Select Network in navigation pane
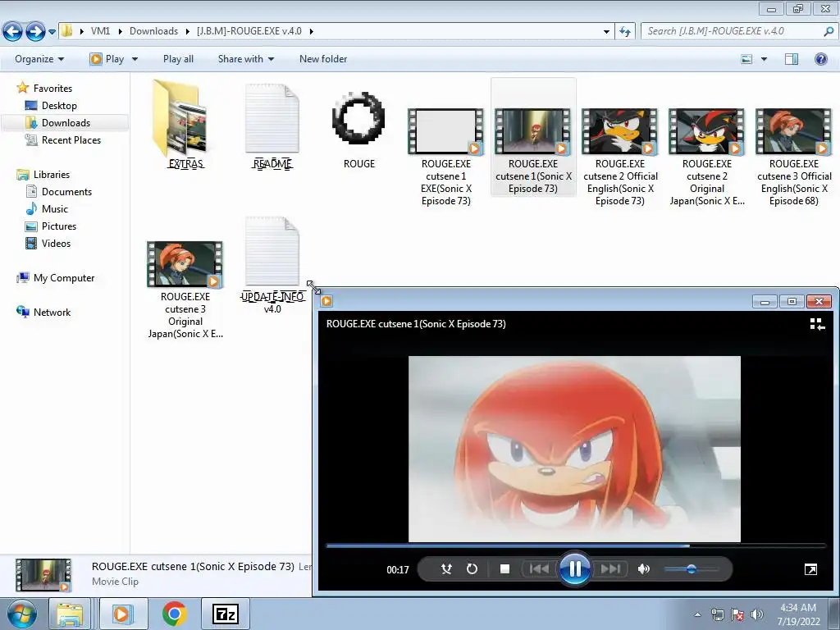Screen dimensions: 840x630 pos(52,313)
